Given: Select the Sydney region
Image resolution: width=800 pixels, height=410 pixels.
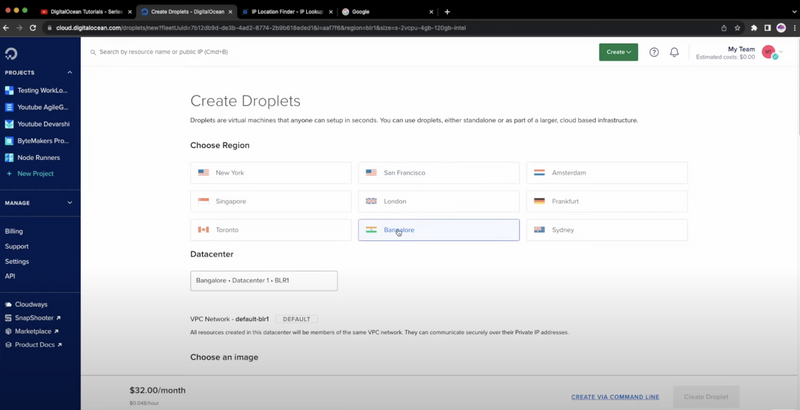Looking at the screenshot, I should tap(607, 230).
